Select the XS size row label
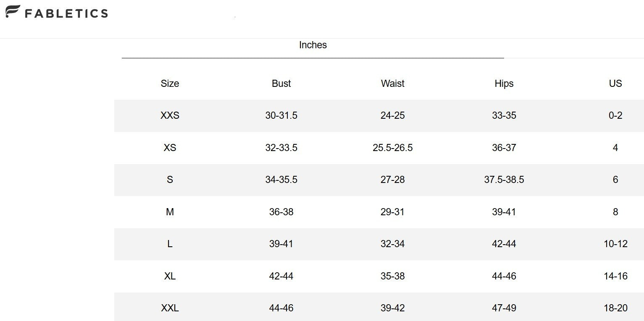The width and height of the screenshot is (644, 321). (170, 148)
